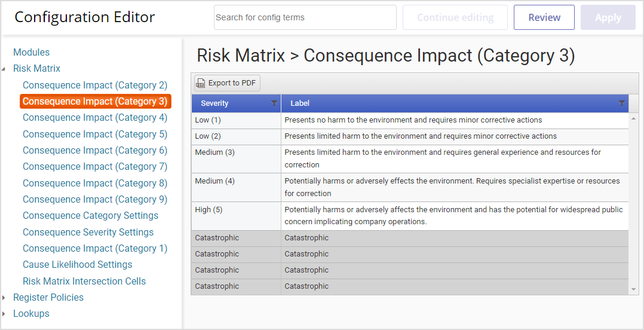This screenshot has height=330, width=644.
Task: Select Risk Matrix Intersection Cells
Action: tap(84, 281)
